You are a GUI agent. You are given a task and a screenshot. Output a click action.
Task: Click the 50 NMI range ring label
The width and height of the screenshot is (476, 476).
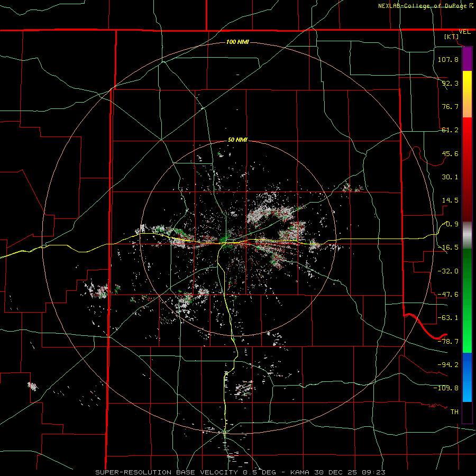tap(237, 140)
